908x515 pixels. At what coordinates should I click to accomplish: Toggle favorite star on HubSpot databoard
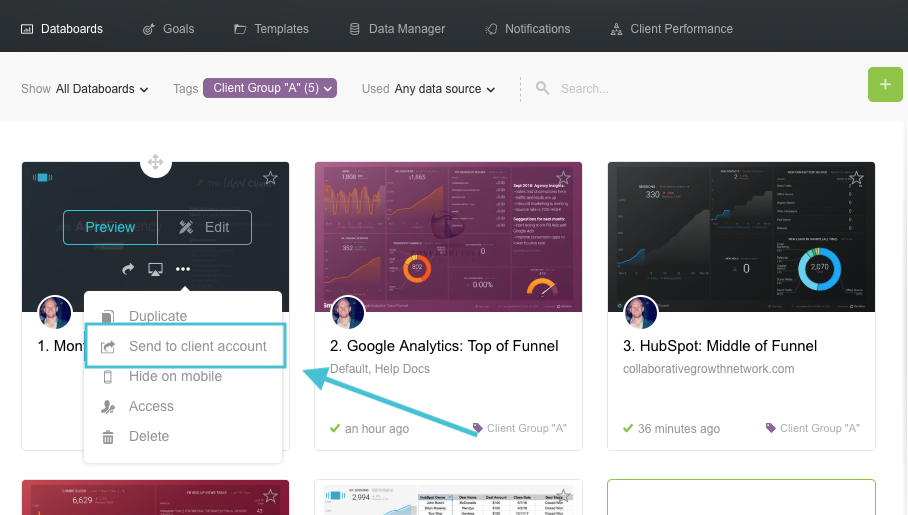[856, 178]
